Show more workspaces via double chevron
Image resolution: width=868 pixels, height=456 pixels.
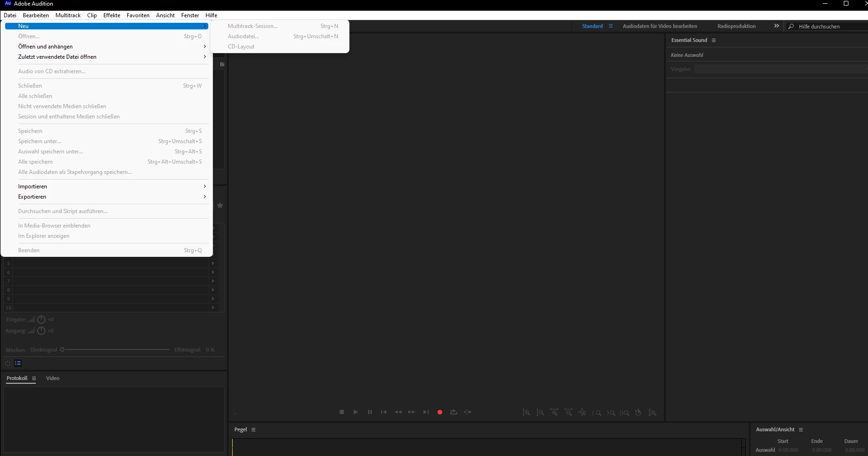[776, 26]
